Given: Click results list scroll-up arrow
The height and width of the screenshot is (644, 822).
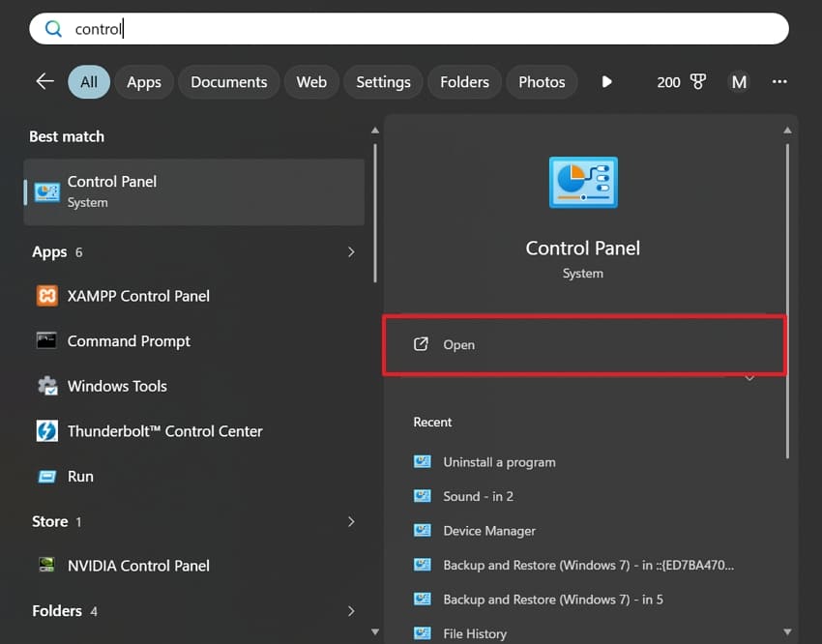Looking at the screenshot, I should point(375,130).
